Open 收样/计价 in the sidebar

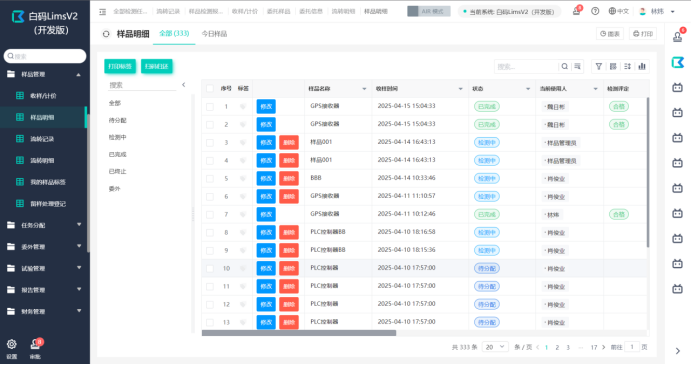tap(43, 96)
